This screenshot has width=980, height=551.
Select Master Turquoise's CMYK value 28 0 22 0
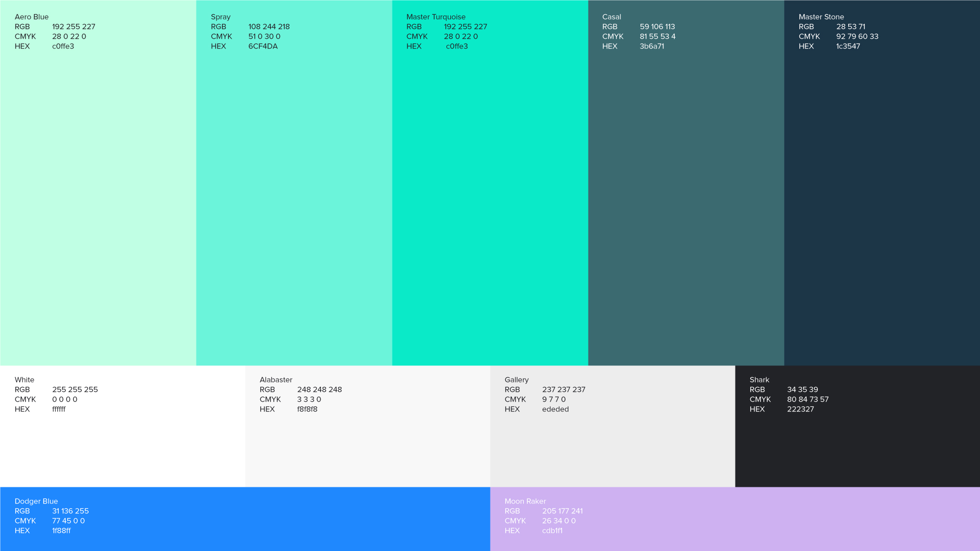tap(461, 36)
